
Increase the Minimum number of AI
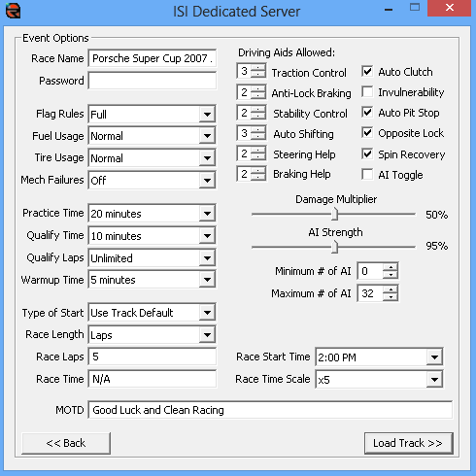click(391, 267)
